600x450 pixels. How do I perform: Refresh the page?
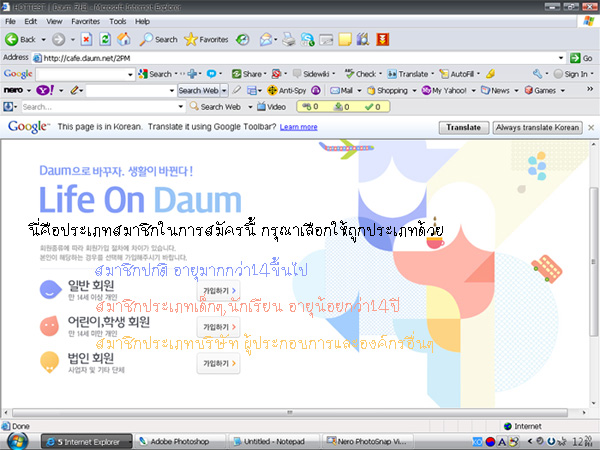coord(105,39)
